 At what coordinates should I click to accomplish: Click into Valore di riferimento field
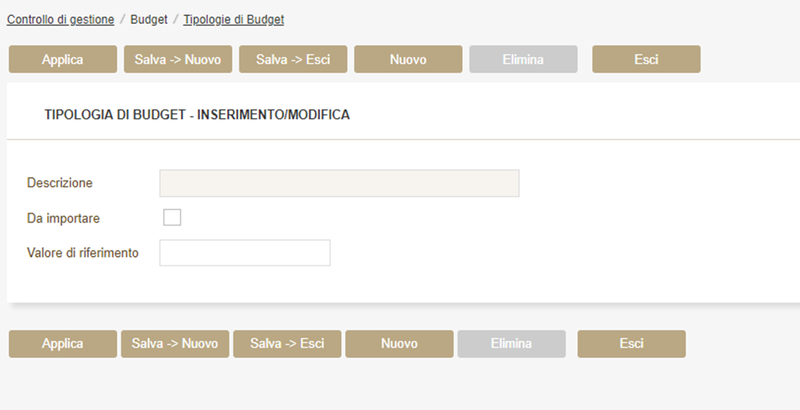click(244, 253)
